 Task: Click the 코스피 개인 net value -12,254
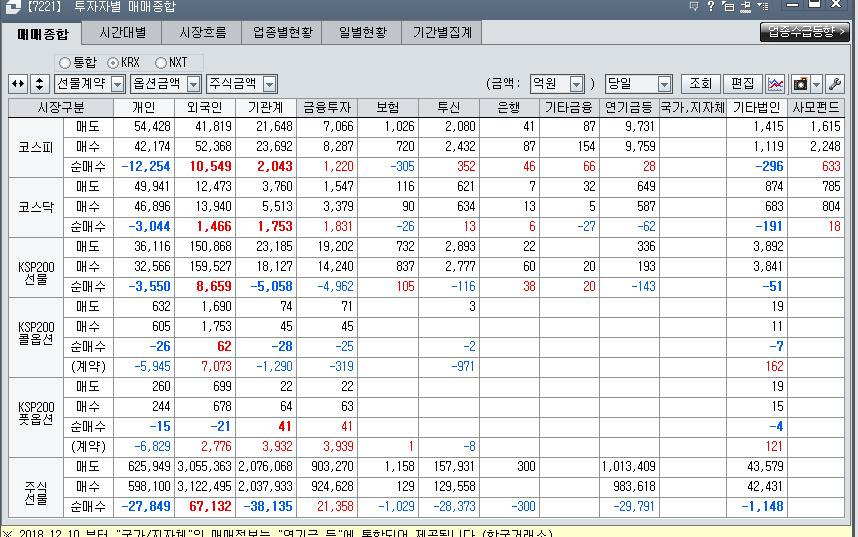click(146, 166)
